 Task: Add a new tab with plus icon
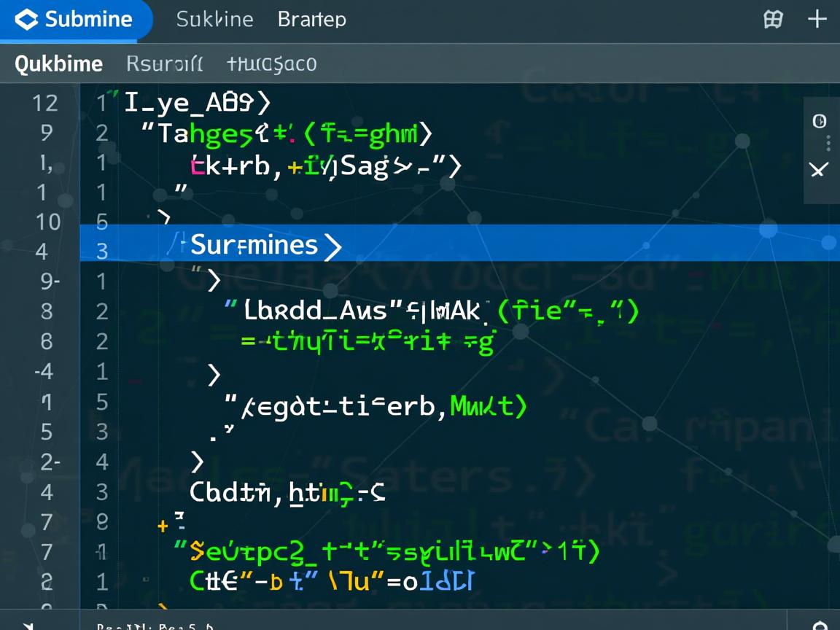pos(817,20)
